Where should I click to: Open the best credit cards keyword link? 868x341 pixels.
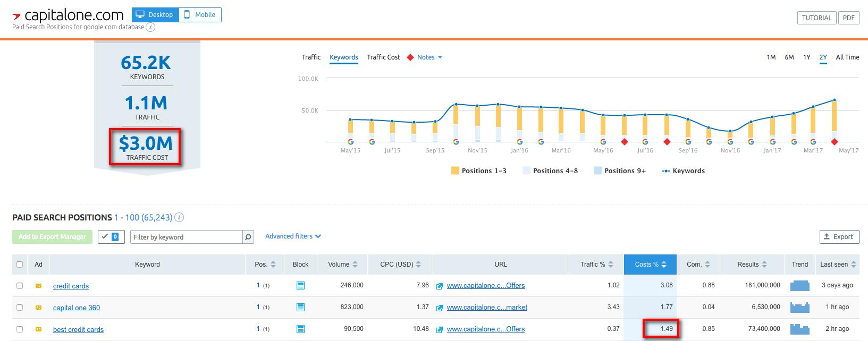tap(78, 329)
